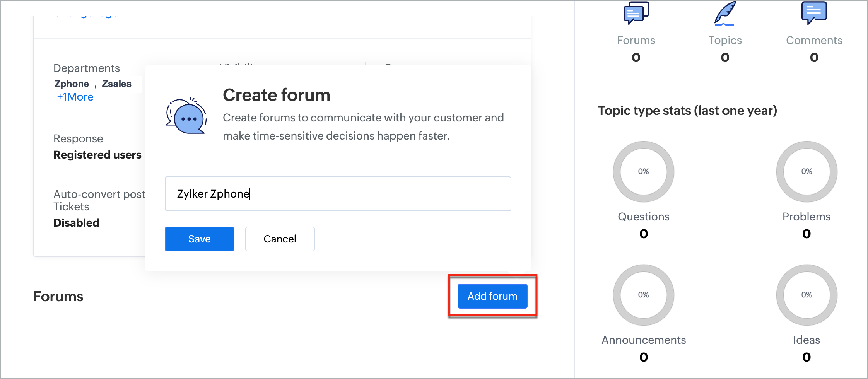Select the Zsales department name
This screenshot has height=379, width=868.
point(116,84)
